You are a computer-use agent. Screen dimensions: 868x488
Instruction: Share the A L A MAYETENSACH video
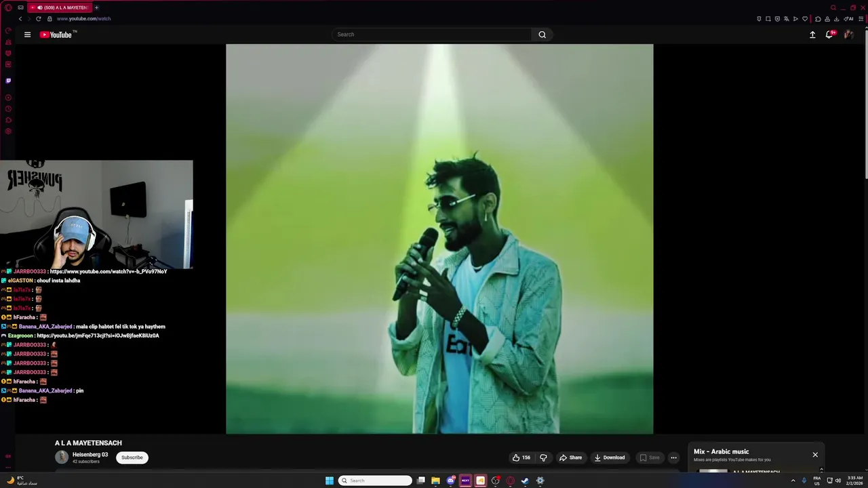[570, 457]
